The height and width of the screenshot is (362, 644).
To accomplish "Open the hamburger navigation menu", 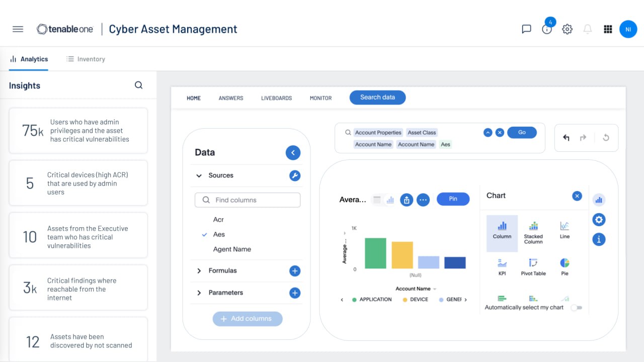I will click(x=18, y=29).
